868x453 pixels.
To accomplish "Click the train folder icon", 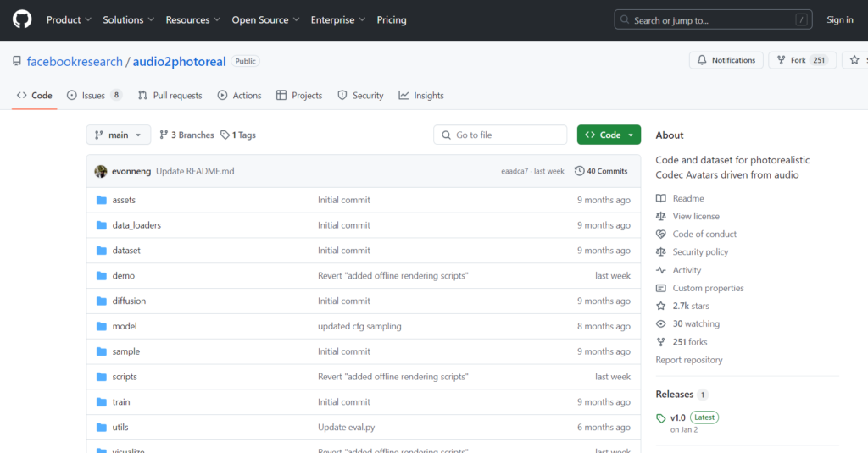I will pyautogui.click(x=102, y=402).
